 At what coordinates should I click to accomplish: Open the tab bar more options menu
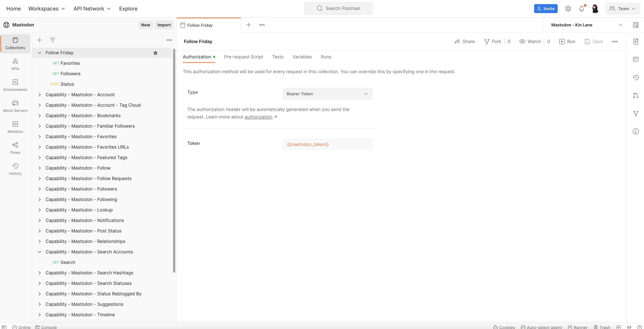tap(262, 25)
